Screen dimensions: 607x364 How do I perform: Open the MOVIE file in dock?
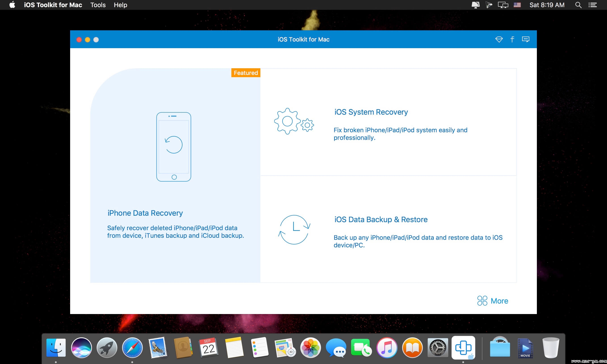(525, 348)
